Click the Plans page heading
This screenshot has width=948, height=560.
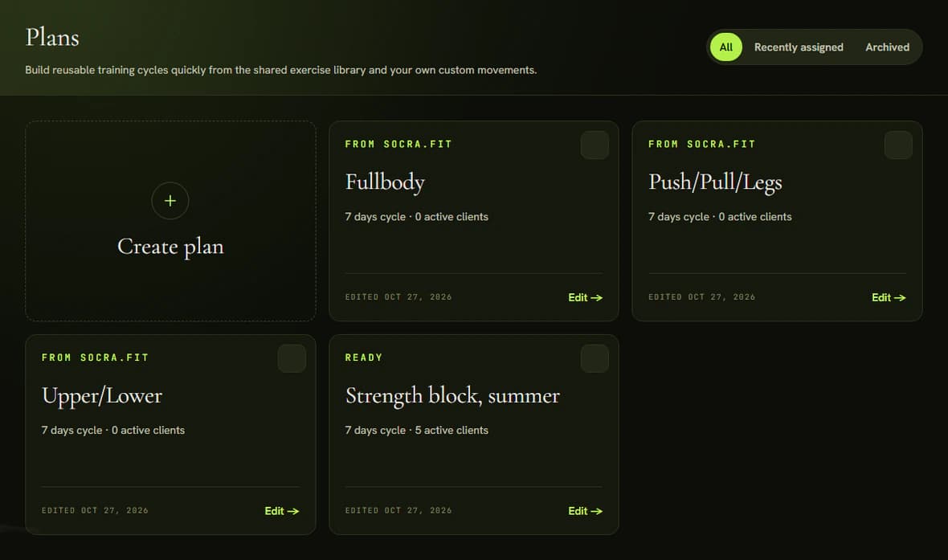[52, 38]
